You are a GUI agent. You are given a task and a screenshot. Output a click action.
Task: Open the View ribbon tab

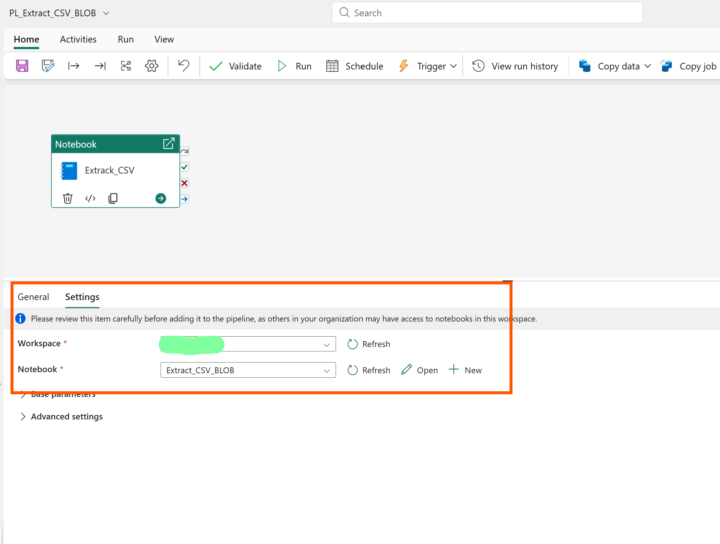pyautogui.click(x=164, y=39)
